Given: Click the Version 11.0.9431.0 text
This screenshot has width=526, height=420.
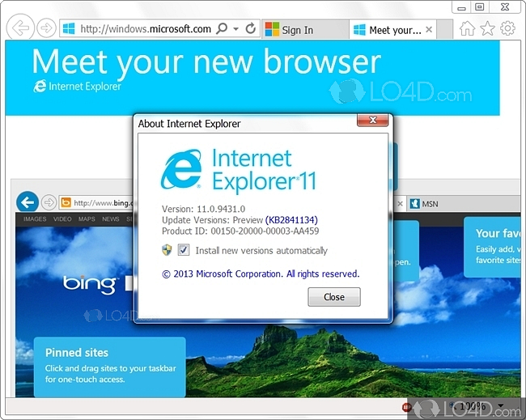Looking at the screenshot, I should point(203,209).
